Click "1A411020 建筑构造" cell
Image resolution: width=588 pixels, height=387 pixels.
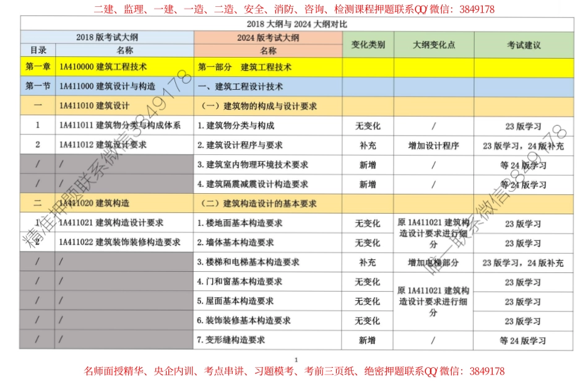[124, 203]
